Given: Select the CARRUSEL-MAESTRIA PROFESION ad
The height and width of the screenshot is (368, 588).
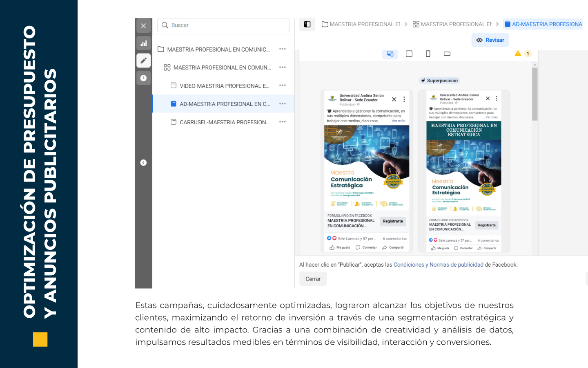Looking at the screenshot, I should pyautogui.click(x=220, y=122).
